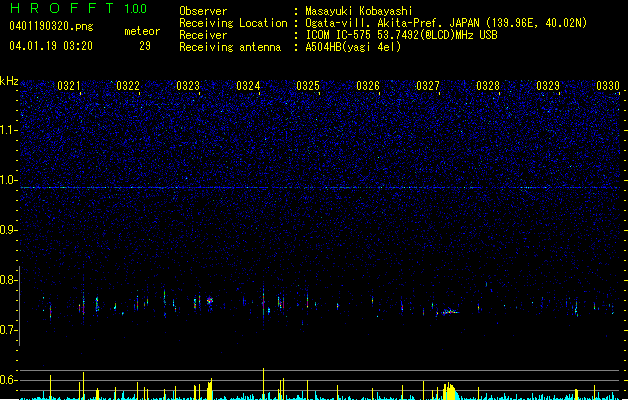Click time marker 0328

(488, 86)
